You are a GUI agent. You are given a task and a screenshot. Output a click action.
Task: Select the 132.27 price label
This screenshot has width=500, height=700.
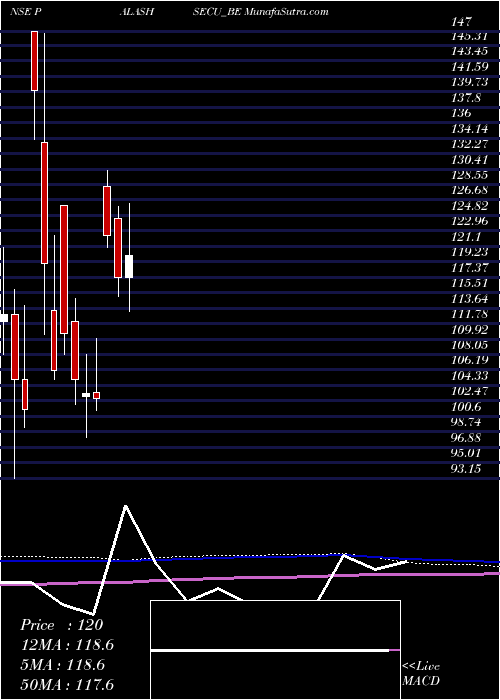470,144
